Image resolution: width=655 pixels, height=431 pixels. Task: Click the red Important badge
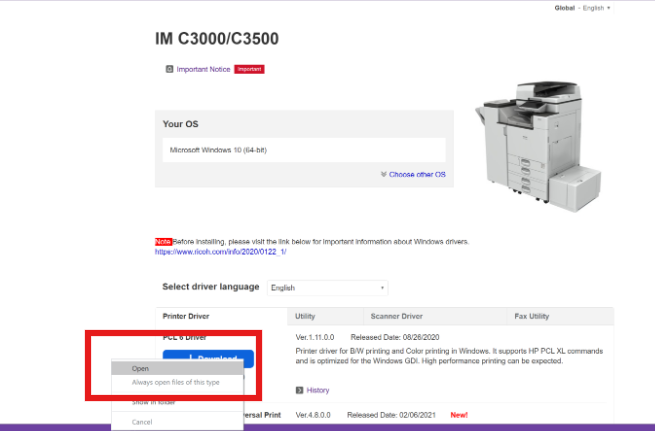tap(249, 69)
